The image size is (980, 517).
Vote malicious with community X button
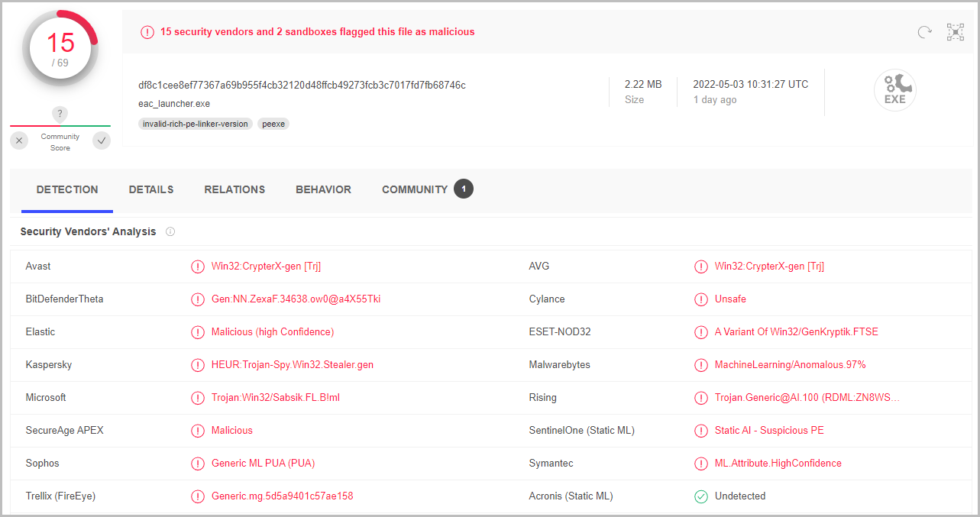(x=20, y=141)
